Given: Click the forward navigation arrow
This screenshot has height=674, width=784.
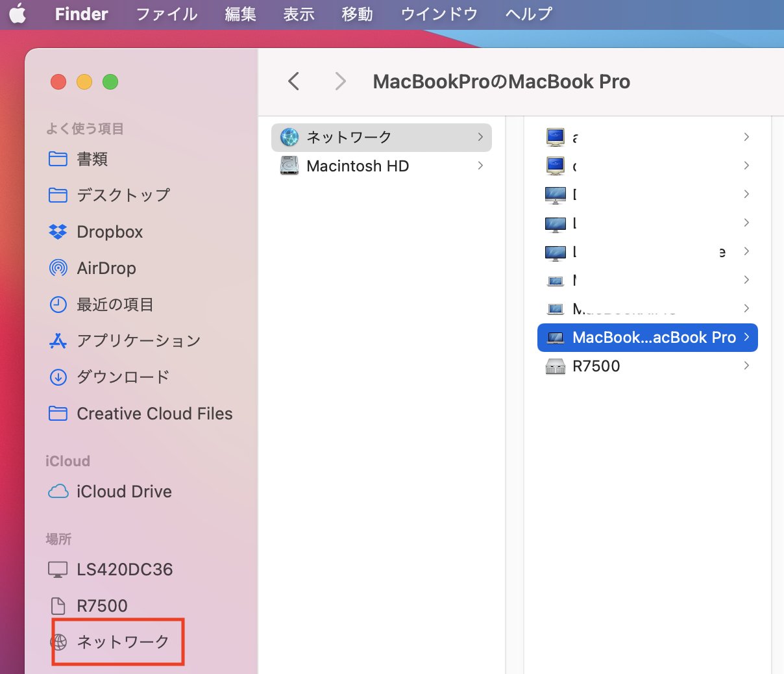Looking at the screenshot, I should (340, 82).
